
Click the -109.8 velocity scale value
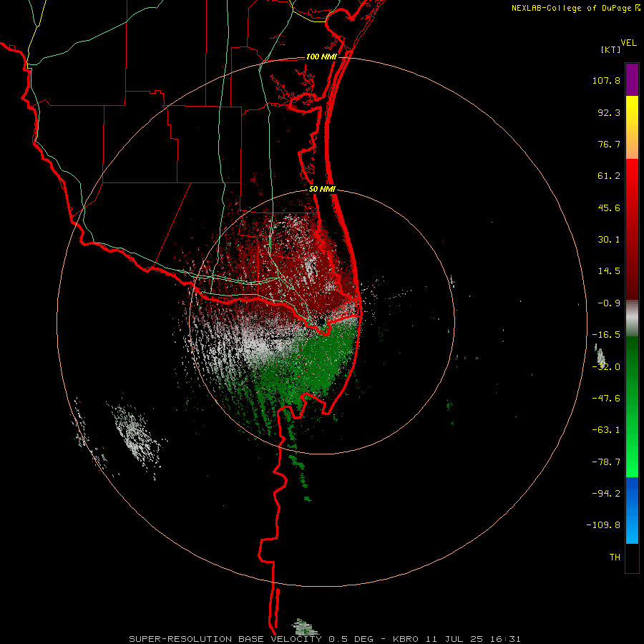pyautogui.click(x=603, y=525)
